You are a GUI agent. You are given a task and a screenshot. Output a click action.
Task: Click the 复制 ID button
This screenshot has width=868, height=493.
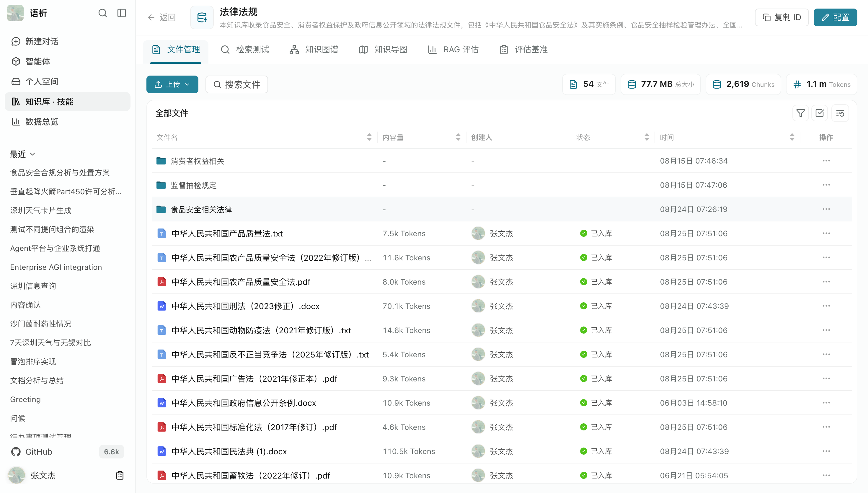pos(782,17)
